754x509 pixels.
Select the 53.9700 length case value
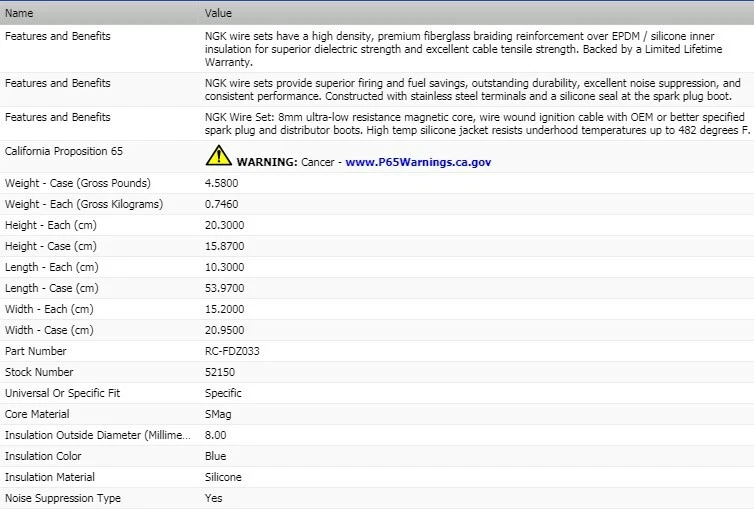click(x=225, y=288)
